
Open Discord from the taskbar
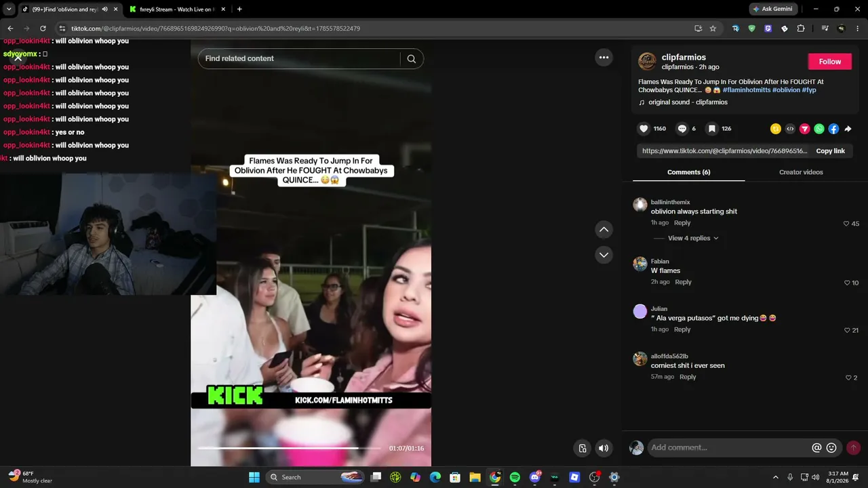click(535, 477)
